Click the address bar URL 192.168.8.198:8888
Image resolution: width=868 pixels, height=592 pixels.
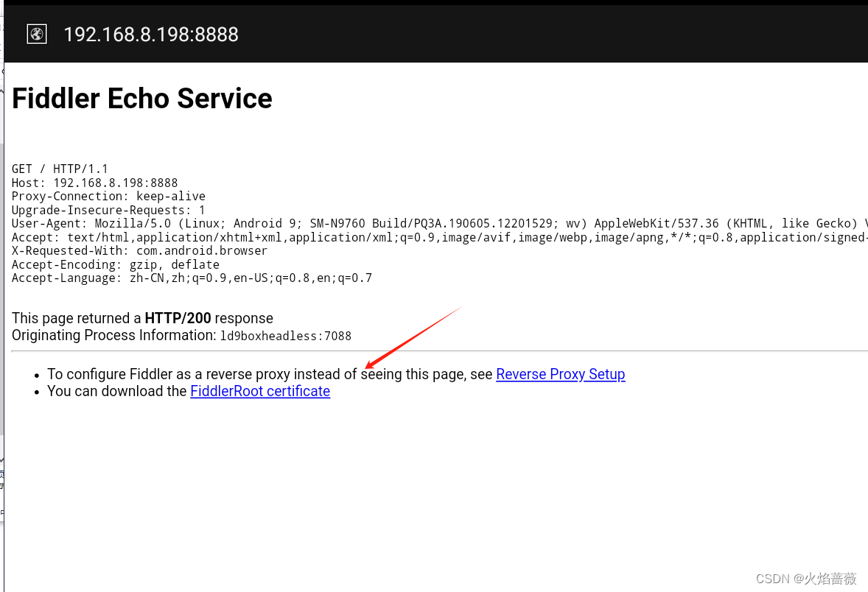tap(150, 35)
